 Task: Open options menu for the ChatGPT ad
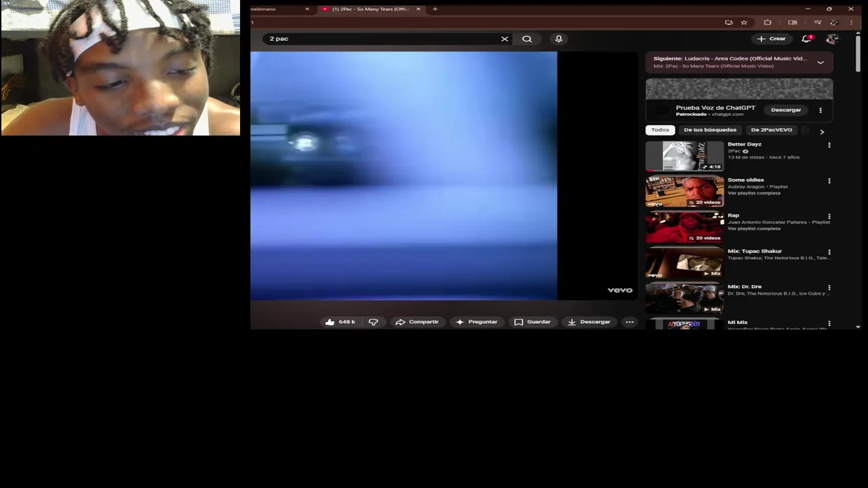click(821, 110)
